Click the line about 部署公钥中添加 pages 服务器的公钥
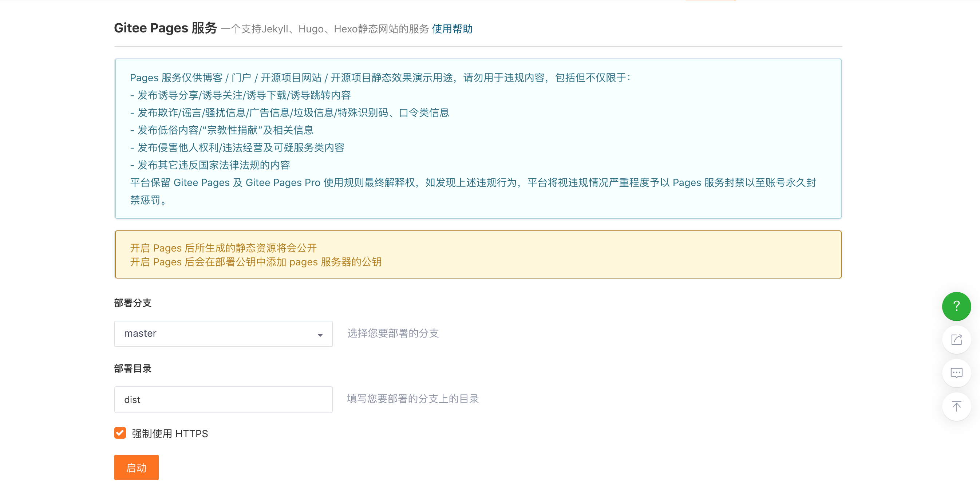Screen dimensions: 980x498 pyautogui.click(x=256, y=262)
